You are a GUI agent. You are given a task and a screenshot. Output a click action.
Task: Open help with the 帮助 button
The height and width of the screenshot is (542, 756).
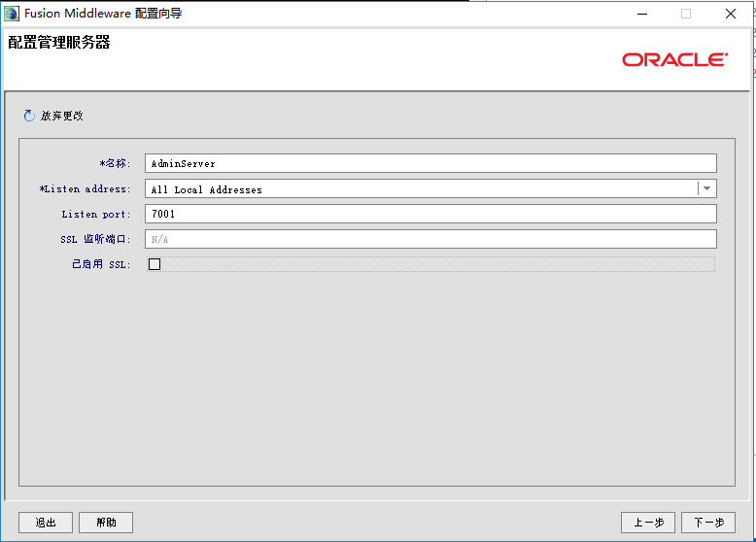[x=106, y=523]
